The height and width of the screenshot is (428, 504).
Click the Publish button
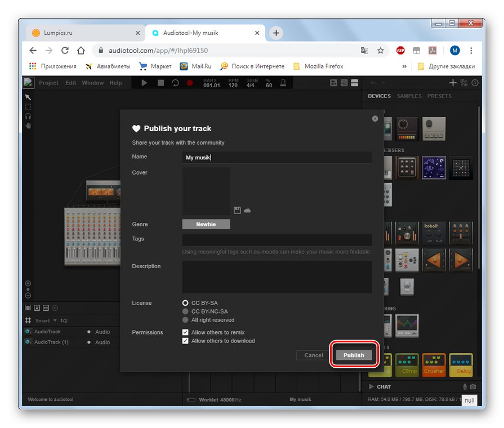pos(354,355)
